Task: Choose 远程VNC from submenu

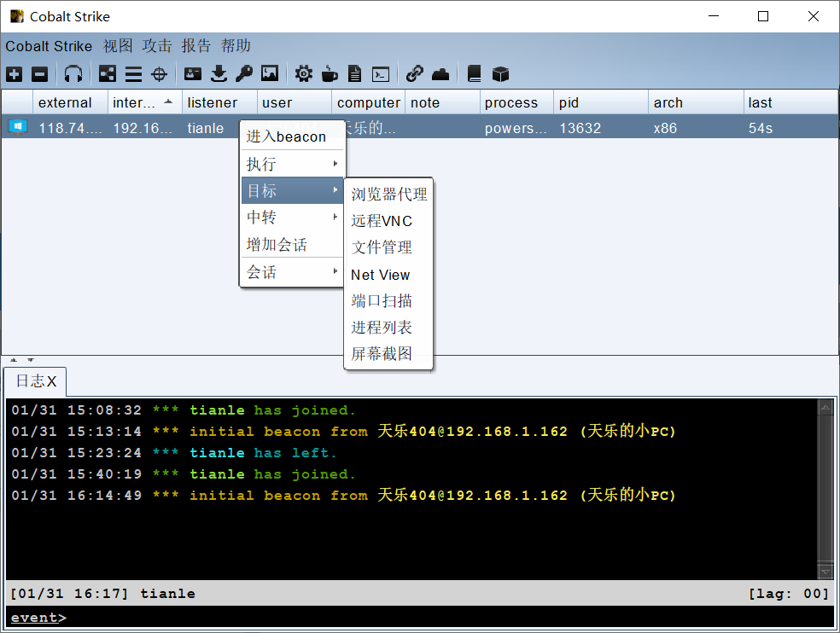Action: click(388, 221)
